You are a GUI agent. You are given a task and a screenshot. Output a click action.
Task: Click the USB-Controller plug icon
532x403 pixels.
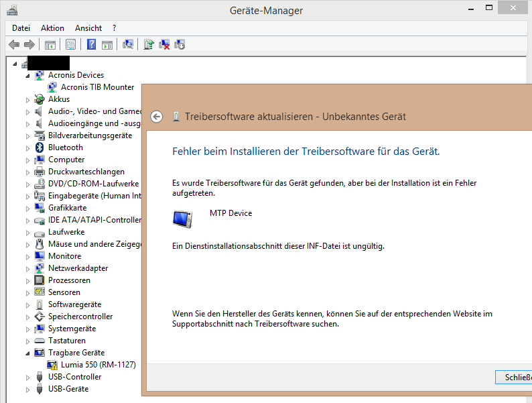(40, 377)
